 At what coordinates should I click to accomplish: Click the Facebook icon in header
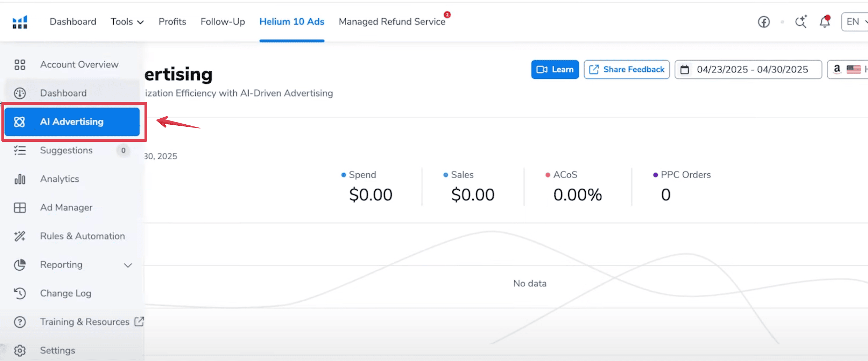[x=764, y=22]
